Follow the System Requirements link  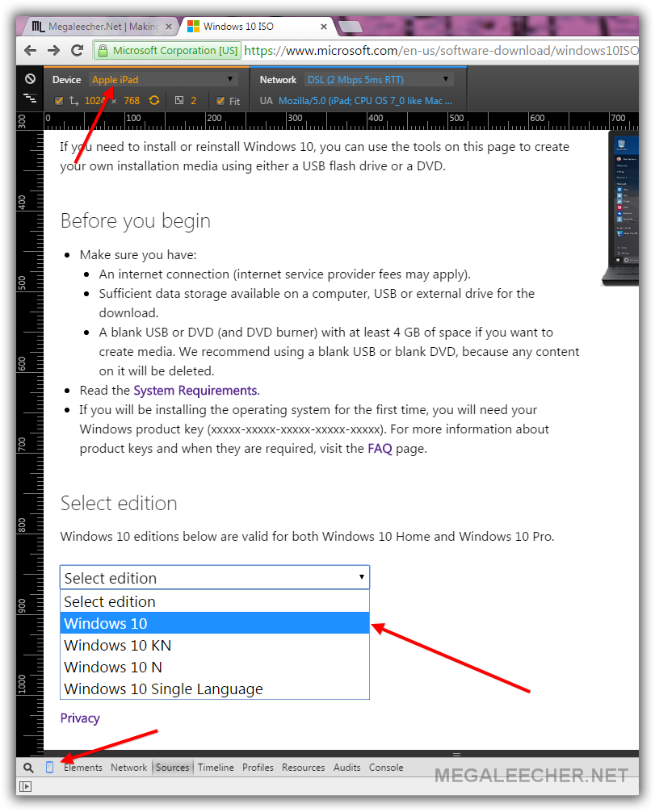tap(195, 391)
